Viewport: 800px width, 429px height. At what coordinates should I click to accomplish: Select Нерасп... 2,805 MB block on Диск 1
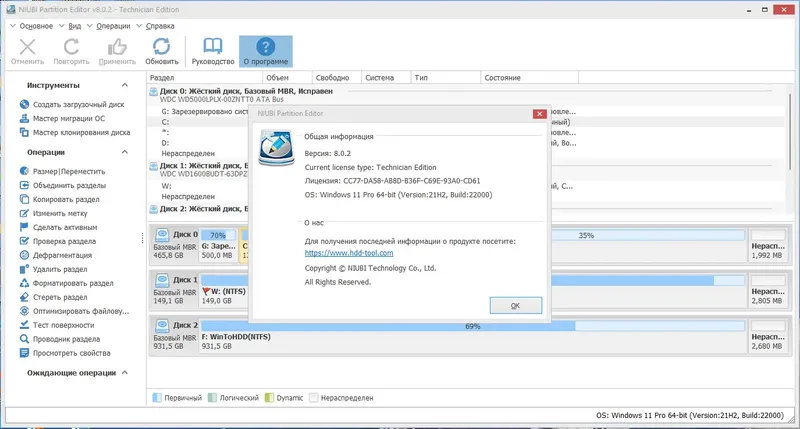(x=768, y=290)
